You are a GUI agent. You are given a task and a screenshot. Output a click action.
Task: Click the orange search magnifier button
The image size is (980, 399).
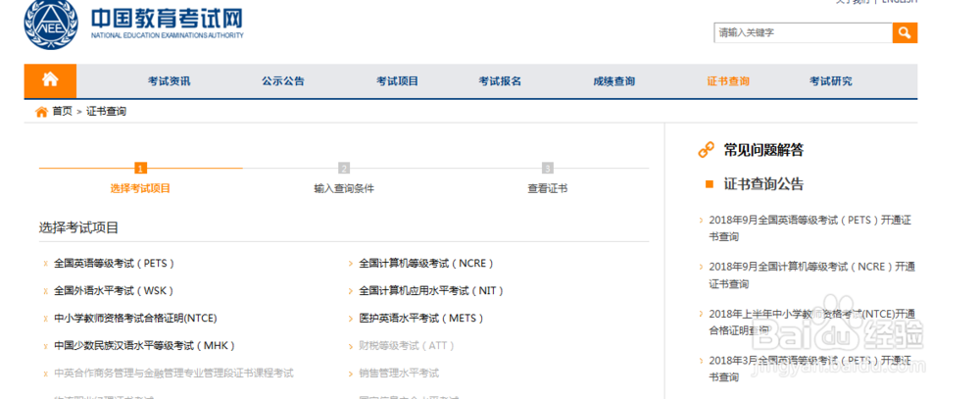click(x=905, y=32)
